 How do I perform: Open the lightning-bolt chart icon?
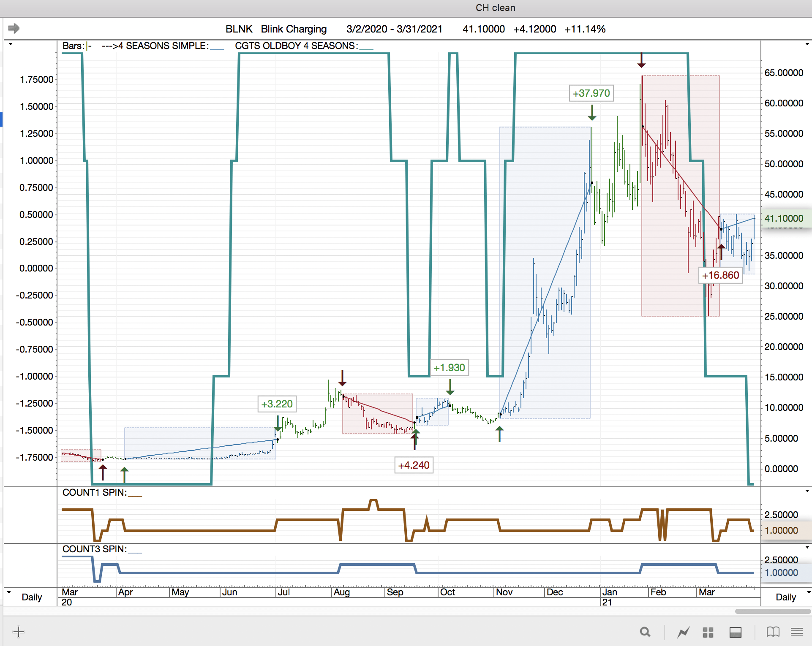point(683,632)
